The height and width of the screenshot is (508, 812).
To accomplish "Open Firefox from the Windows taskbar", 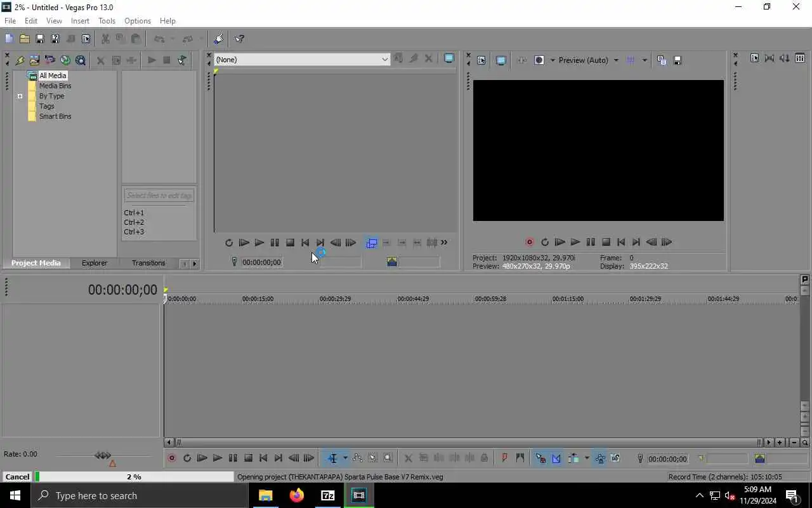I will point(296,495).
